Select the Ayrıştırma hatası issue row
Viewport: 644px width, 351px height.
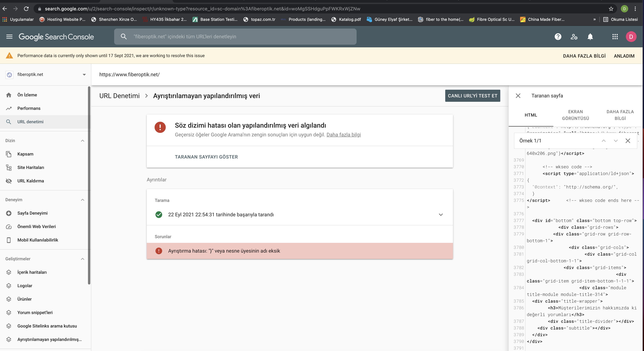[x=300, y=251]
